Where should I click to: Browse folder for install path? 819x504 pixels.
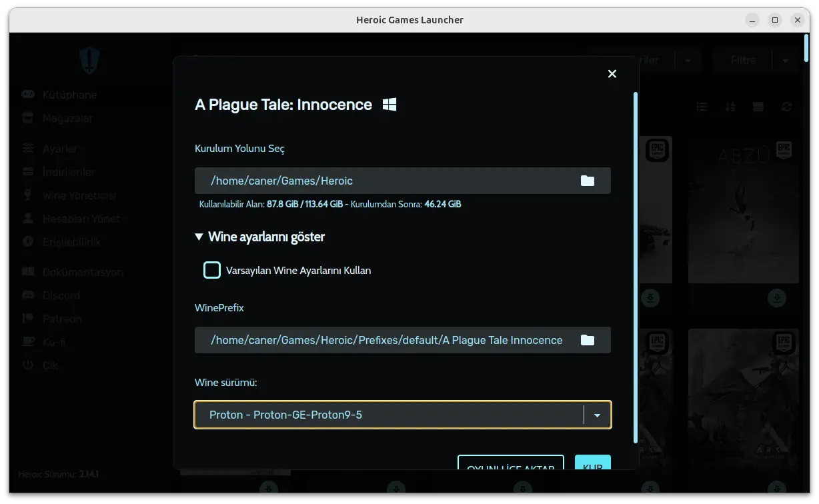tap(588, 181)
